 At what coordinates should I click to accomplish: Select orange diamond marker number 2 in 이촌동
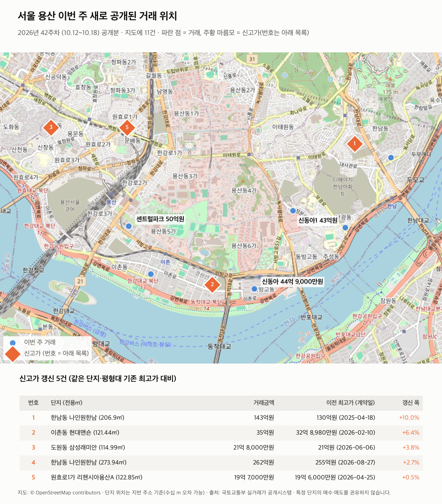point(212,284)
